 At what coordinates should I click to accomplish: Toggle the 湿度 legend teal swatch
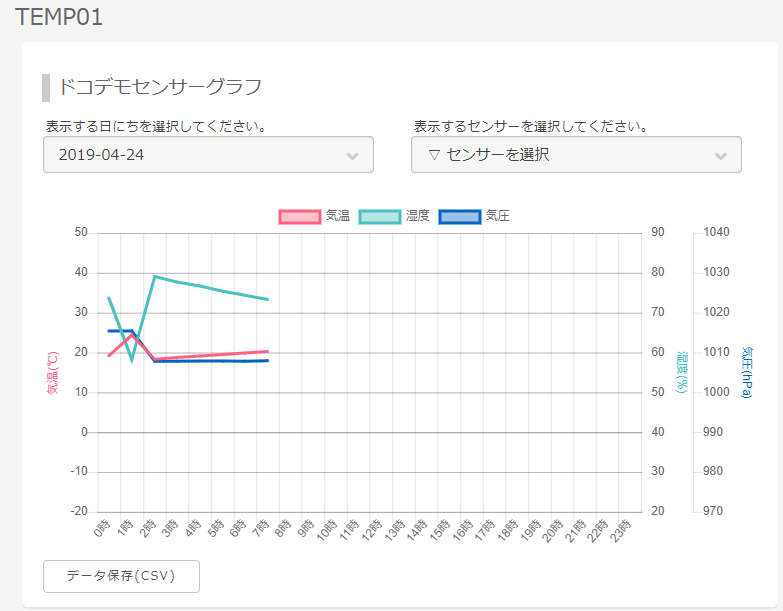click(x=379, y=216)
